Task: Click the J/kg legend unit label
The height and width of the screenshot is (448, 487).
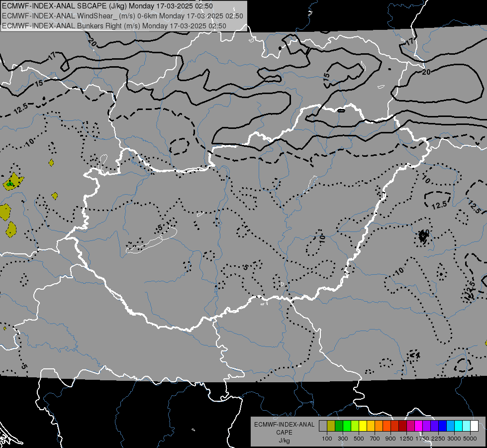Action: pyautogui.click(x=284, y=441)
